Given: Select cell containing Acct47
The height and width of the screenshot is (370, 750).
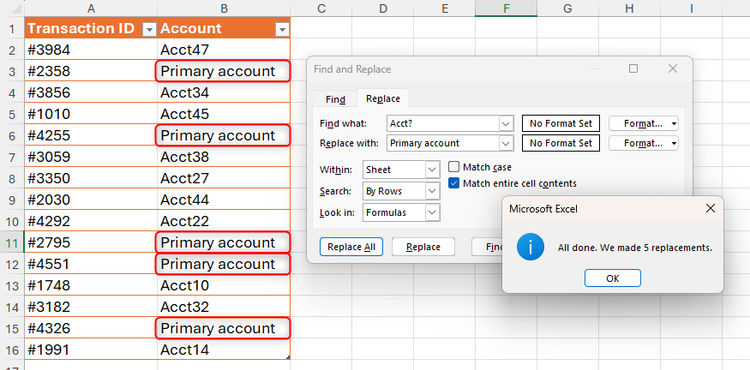Looking at the screenshot, I should [x=224, y=50].
